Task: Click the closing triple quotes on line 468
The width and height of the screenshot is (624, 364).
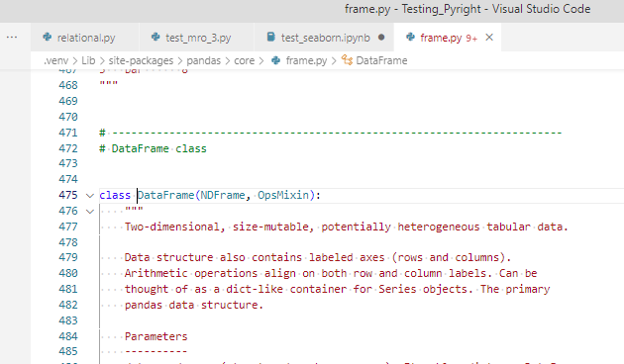Action: (x=109, y=84)
